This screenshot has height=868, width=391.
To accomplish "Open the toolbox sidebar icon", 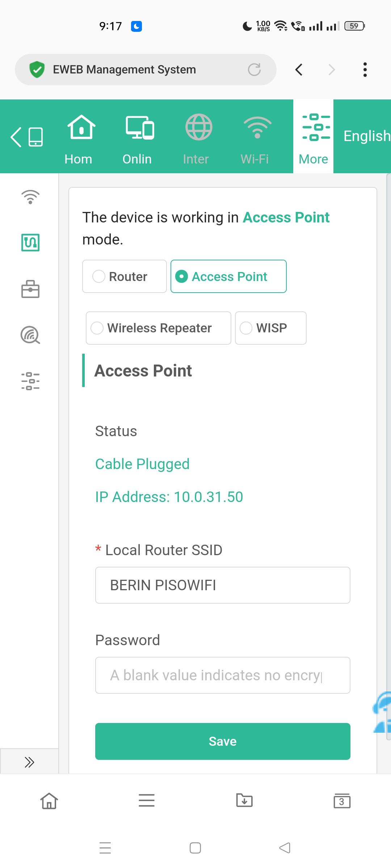I will click(30, 289).
